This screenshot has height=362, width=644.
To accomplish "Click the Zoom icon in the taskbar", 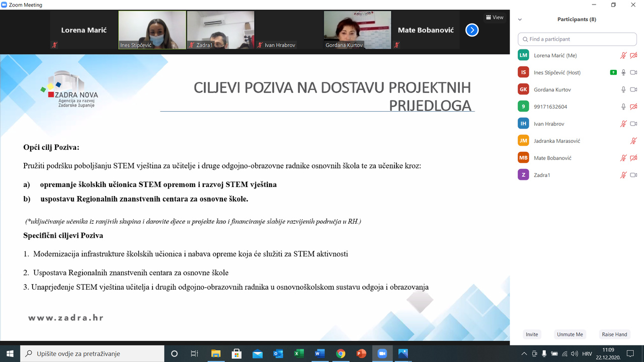I will point(381,353).
